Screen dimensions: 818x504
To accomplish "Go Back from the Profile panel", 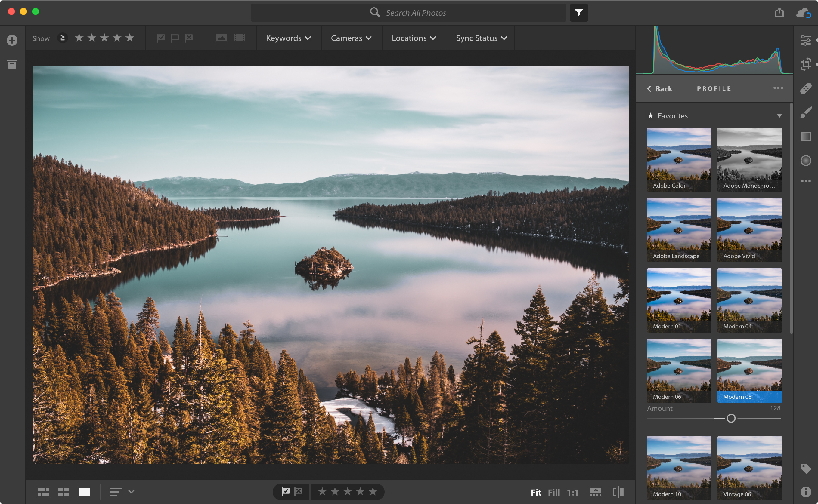I will tap(659, 88).
